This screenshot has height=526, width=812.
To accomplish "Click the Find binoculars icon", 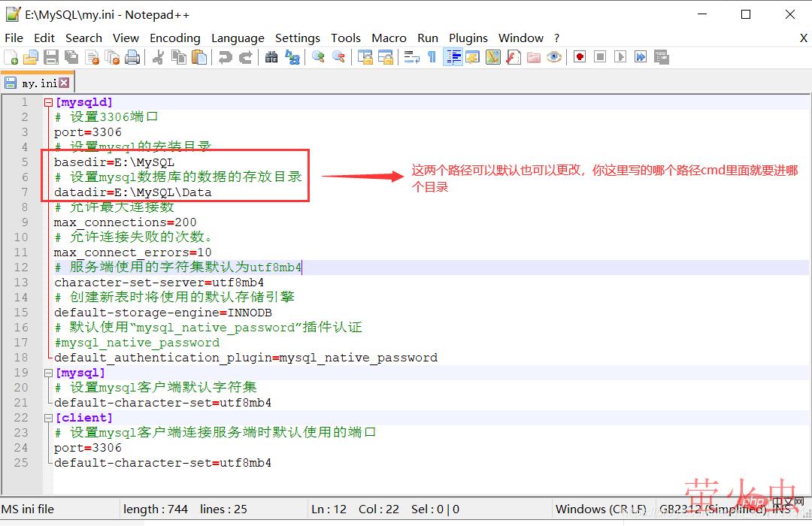I will (x=271, y=57).
